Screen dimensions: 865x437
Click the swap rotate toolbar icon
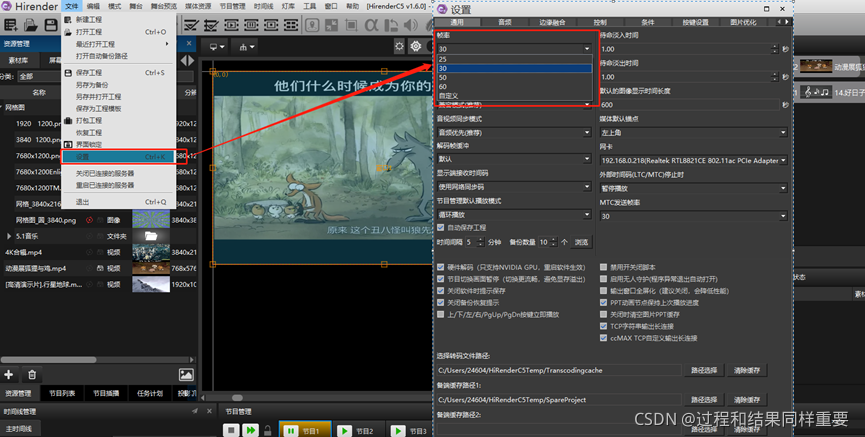click(391, 25)
